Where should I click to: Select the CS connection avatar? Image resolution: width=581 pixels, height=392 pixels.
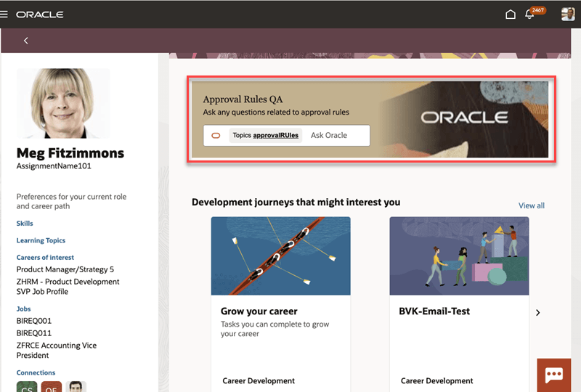coord(27,386)
